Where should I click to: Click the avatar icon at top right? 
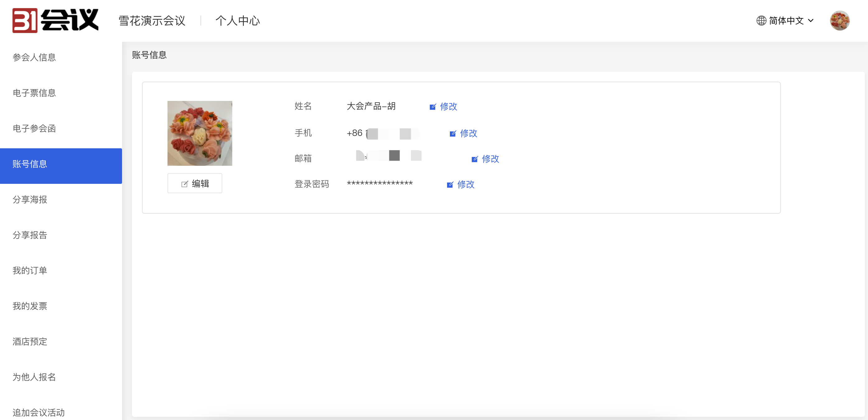[x=840, y=20]
